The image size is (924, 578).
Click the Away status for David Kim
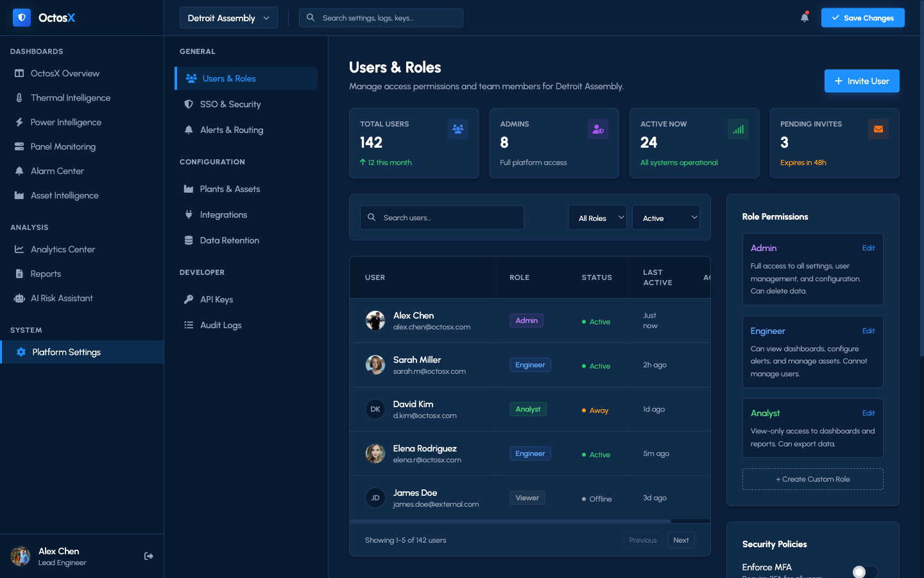pyautogui.click(x=595, y=410)
